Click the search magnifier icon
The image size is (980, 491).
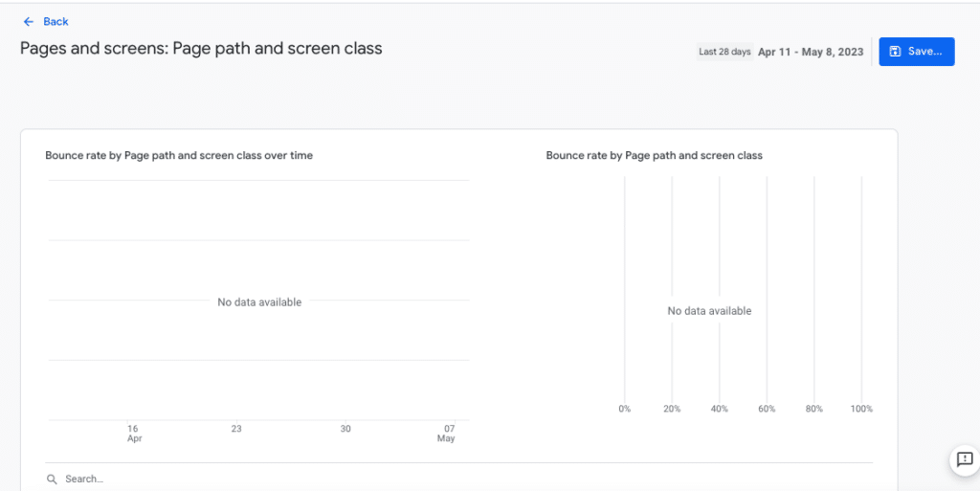(x=51, y=479)
